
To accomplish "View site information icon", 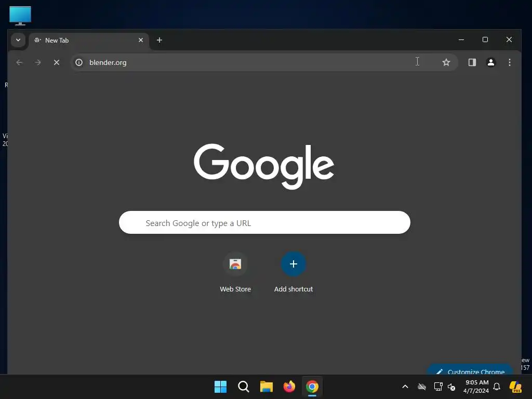I will pyautogui.click(x=79, y=62).
